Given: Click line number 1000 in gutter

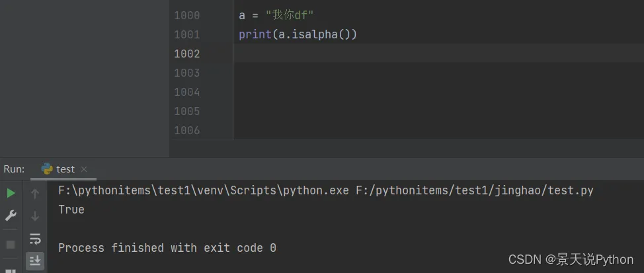Looking at the screenshot, I should 186,15.
